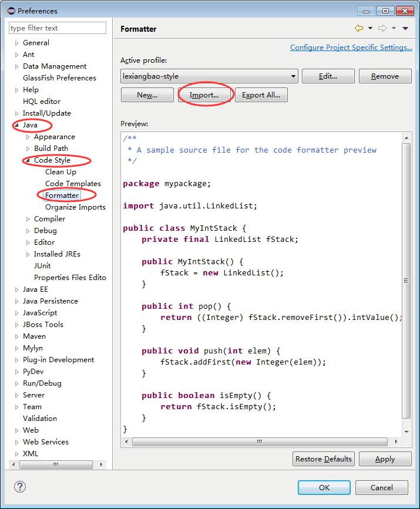Select HQL editor in tree

(42, 102)
